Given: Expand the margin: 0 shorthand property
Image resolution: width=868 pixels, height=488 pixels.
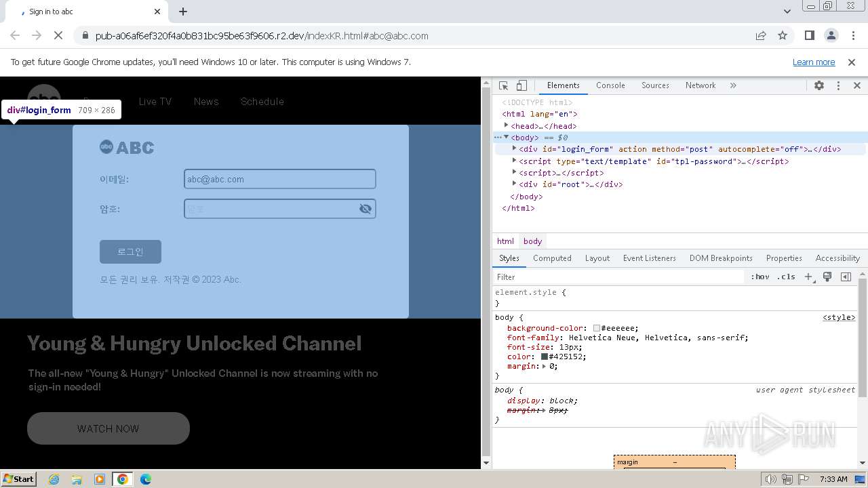Looking at the screenshot, I should (x=545, y=366).
